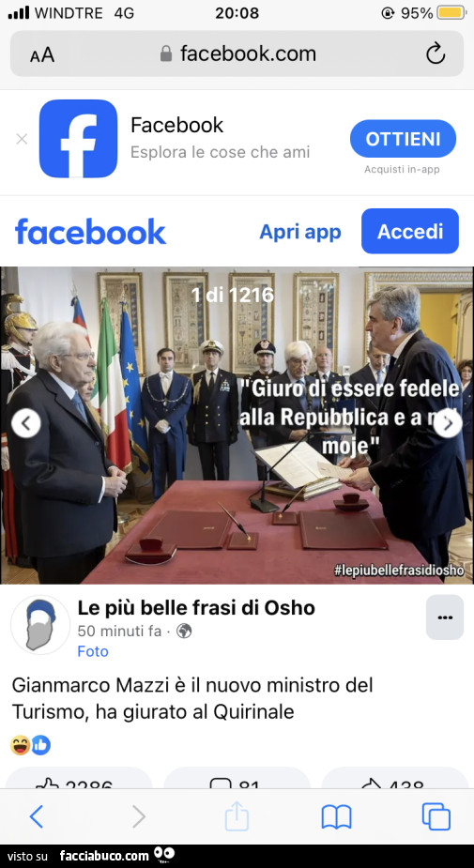Tap the OTTIENI button
The width and height of the screenshot is (474, 868).
(403, 138)
